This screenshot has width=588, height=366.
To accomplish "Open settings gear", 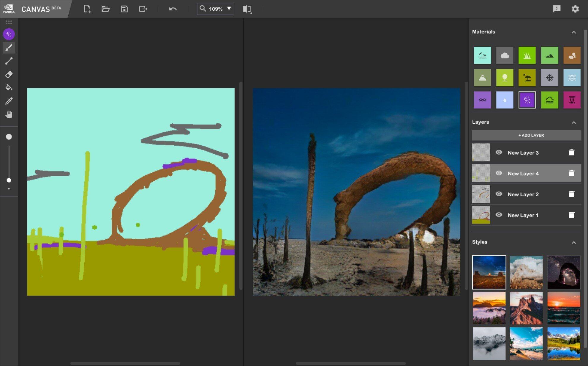I will click(x=575, y=9).
